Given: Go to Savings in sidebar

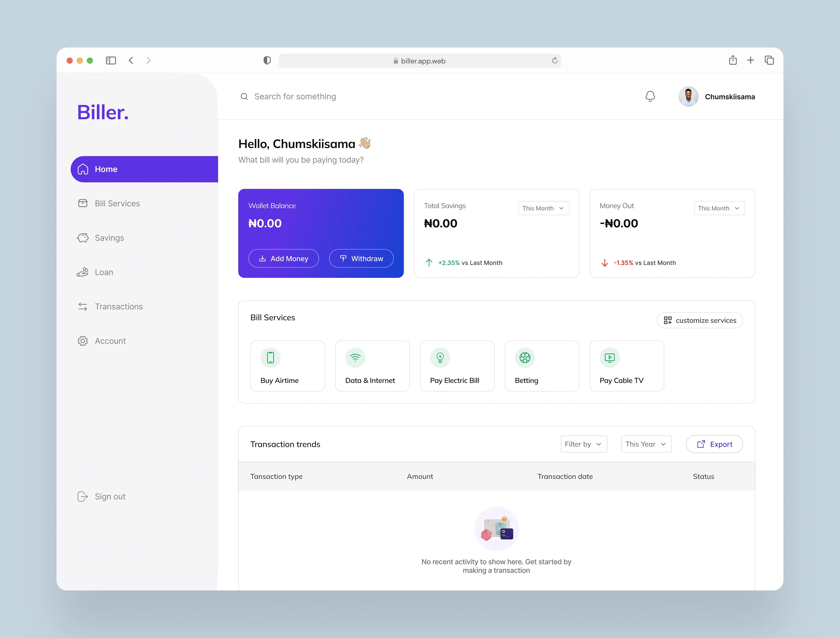Looking at the screenshot, I should click(x=109, y=238).
